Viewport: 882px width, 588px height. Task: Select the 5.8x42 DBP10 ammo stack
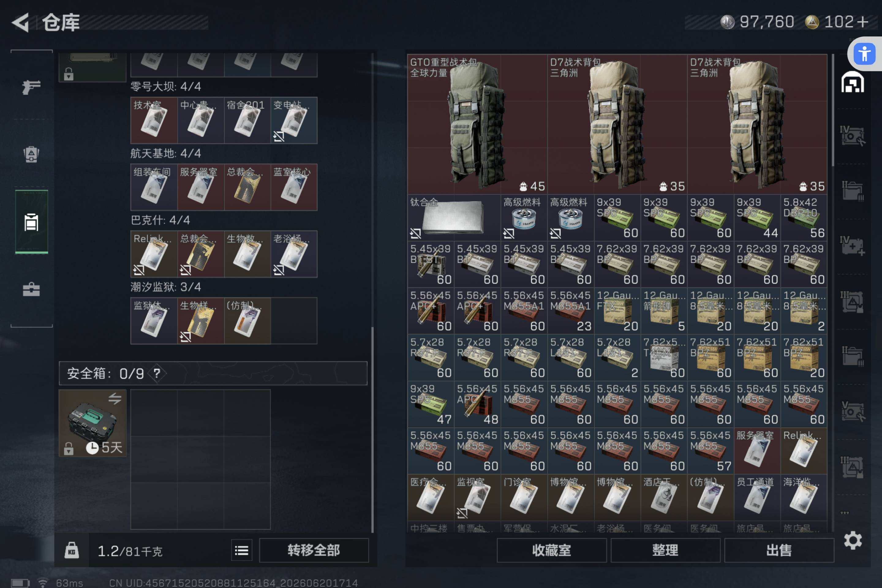coord(804,217)
